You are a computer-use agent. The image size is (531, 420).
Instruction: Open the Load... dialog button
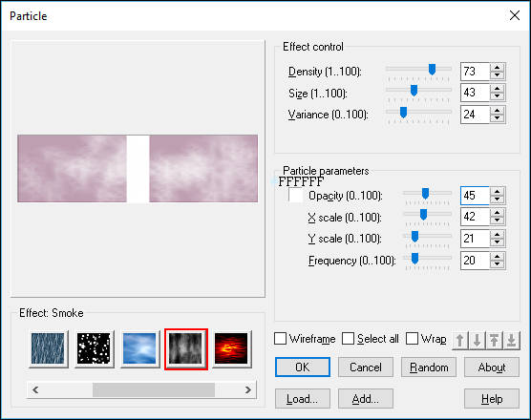(303, 399)
